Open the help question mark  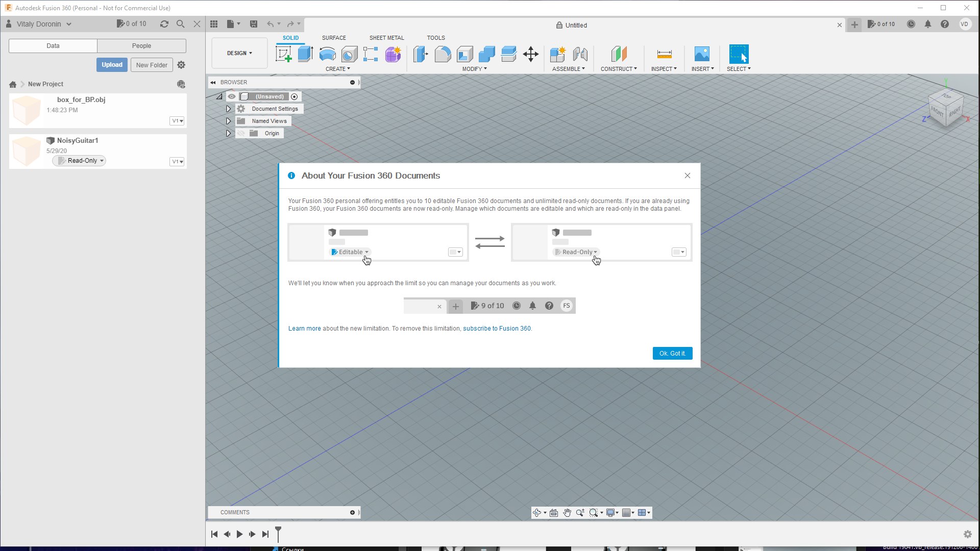tap(945, 24)
